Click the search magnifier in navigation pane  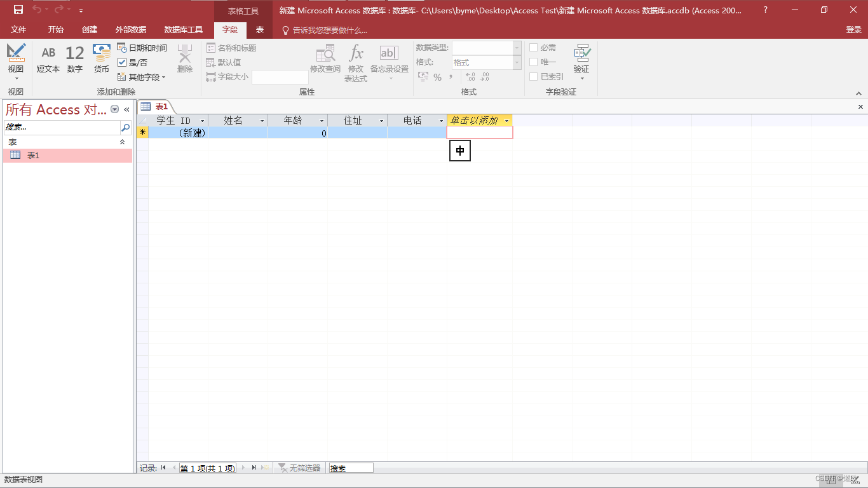pos(125,127)
